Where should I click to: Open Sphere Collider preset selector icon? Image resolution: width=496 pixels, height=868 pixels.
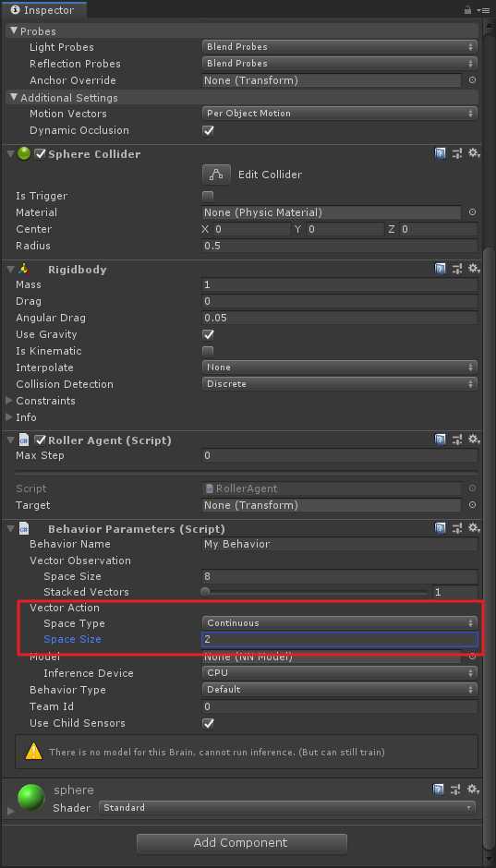tap(456, 154)
